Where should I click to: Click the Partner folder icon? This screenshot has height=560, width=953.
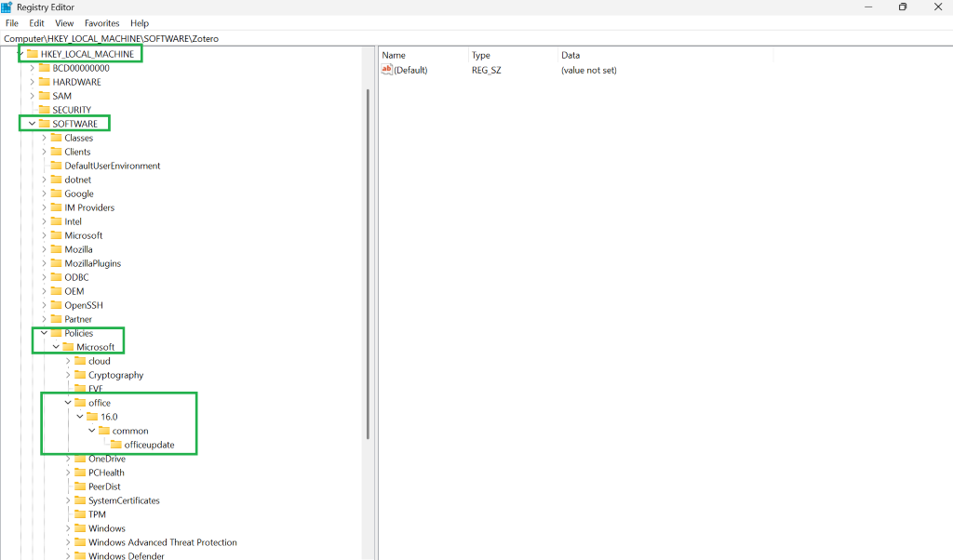[57, 319]
